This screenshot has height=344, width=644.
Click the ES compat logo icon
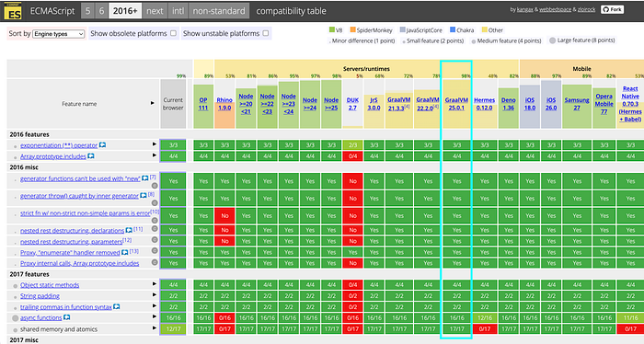13,11
